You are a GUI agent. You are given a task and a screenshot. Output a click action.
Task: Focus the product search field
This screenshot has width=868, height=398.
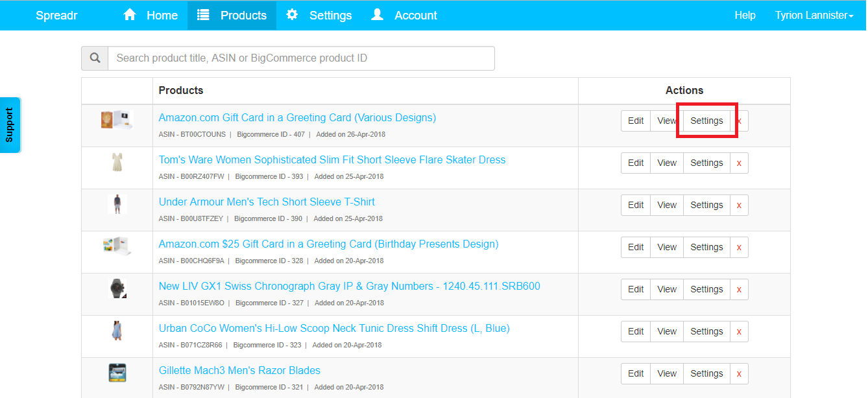[x=301, y=58]
